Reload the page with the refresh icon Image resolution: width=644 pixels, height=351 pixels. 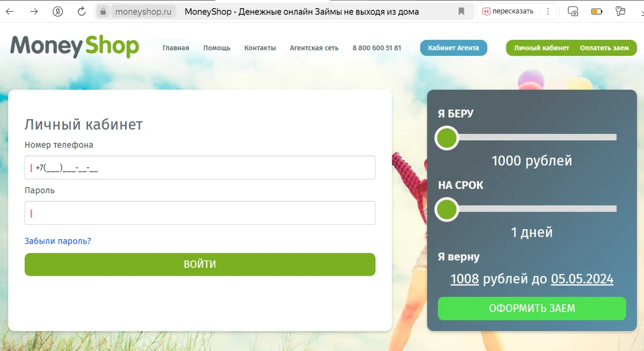[x=82, y=11]
